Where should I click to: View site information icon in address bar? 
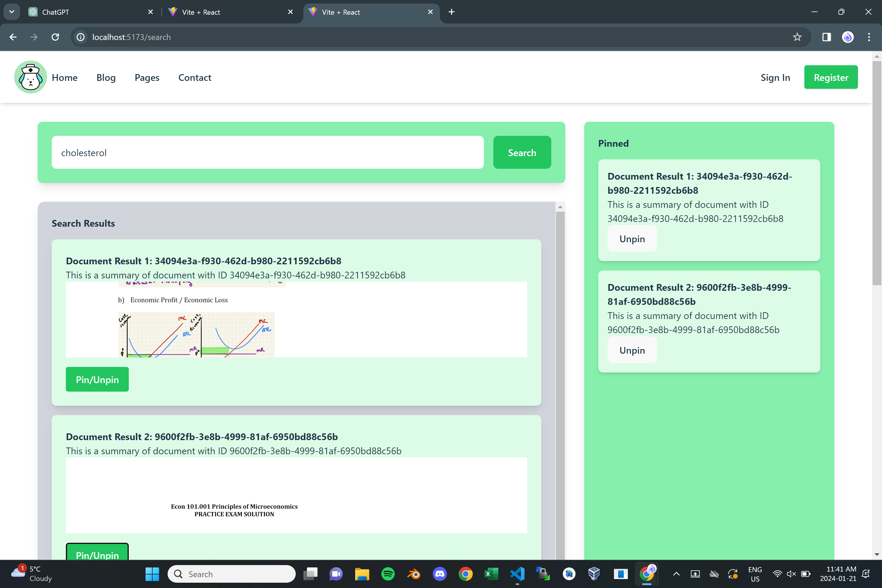(x=81, y=37)
